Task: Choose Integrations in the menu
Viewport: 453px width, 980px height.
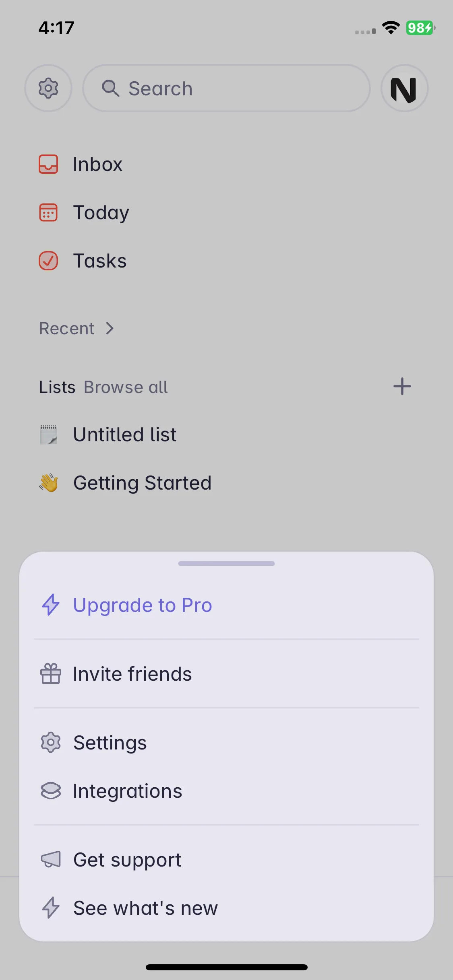Action: tap(226, 791)
